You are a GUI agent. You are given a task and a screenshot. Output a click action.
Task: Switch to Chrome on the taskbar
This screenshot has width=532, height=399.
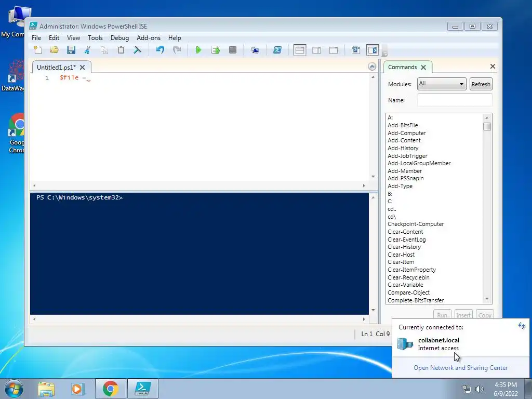point(111,389)
